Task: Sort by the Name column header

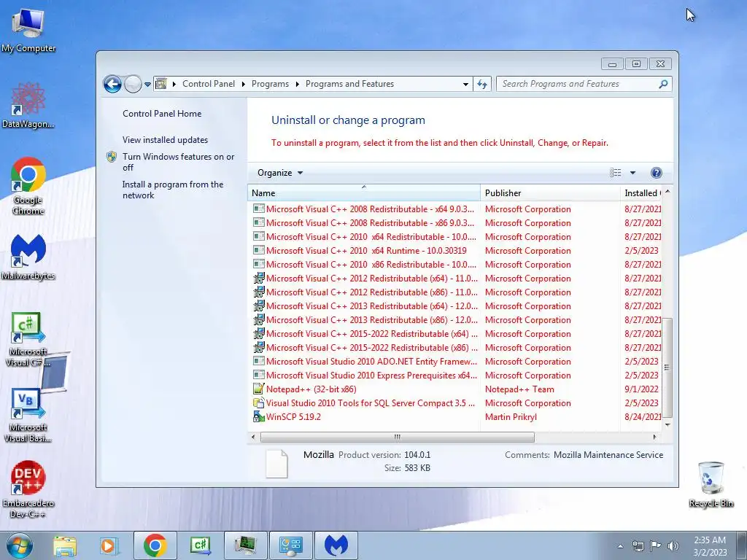Action: [364, 192]
